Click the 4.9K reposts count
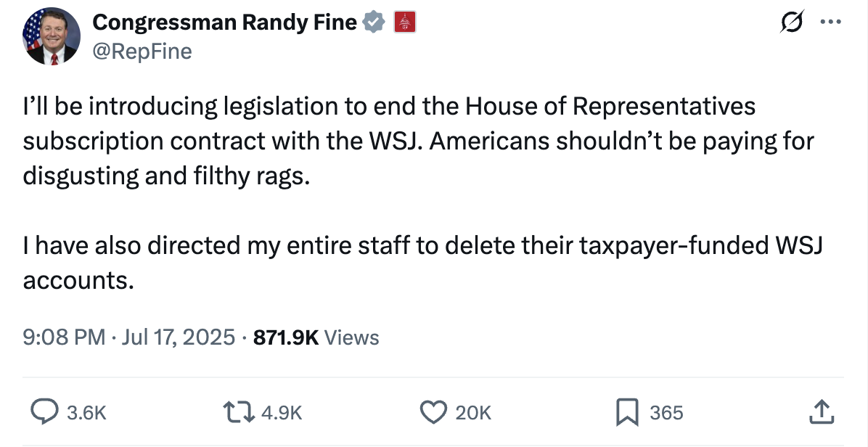This screenshot has width=868, height=447. (x=281, y=413)
